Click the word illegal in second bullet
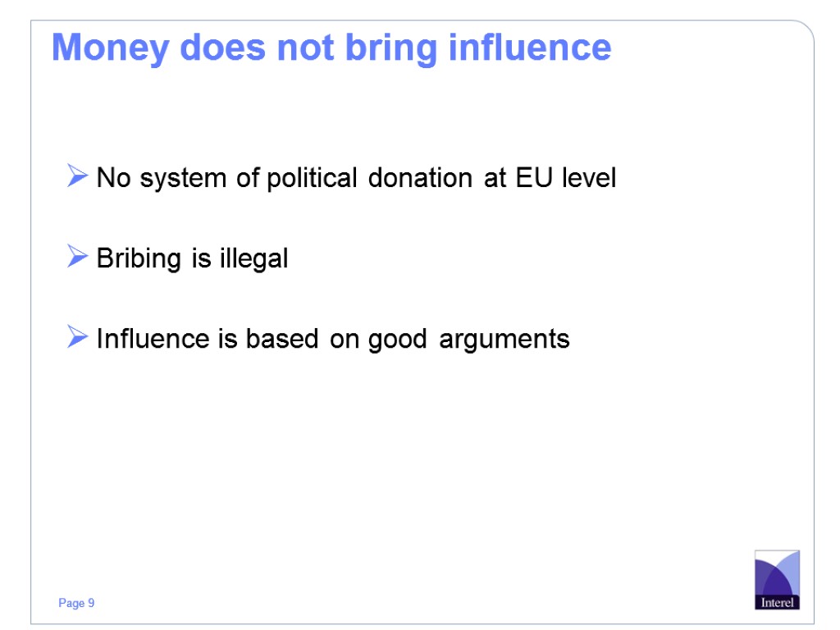This screenshot has height=630, width=840. tap(253, 259)
